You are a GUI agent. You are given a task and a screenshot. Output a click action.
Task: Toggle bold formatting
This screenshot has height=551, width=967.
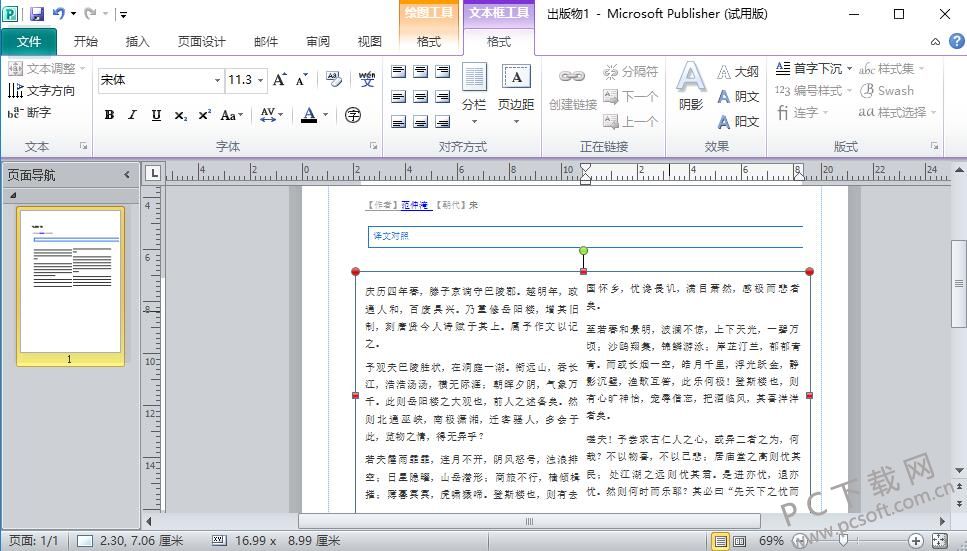[x=109, y=115]
